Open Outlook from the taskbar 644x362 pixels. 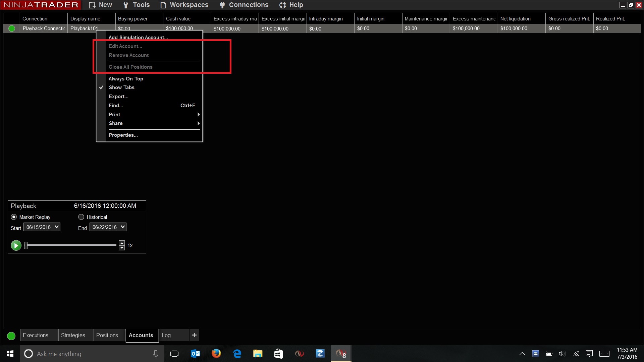point(195,354)
